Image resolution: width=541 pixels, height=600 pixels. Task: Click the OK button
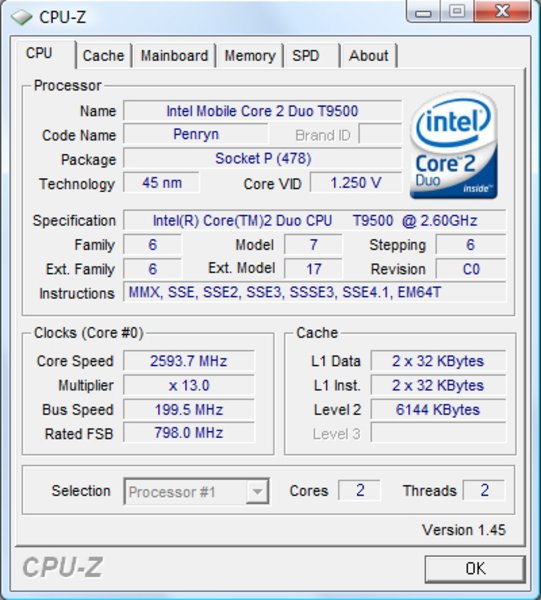(x=475, y=569)
